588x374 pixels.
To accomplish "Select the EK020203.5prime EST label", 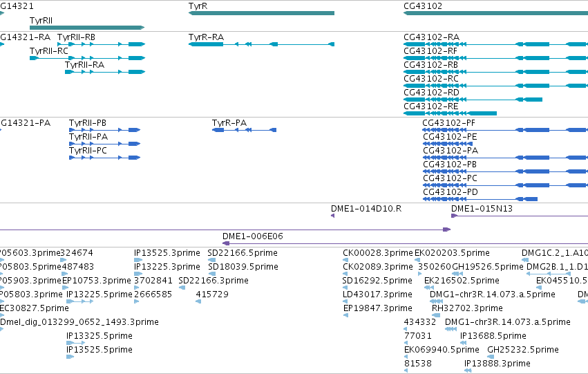I will click(452, 253).
